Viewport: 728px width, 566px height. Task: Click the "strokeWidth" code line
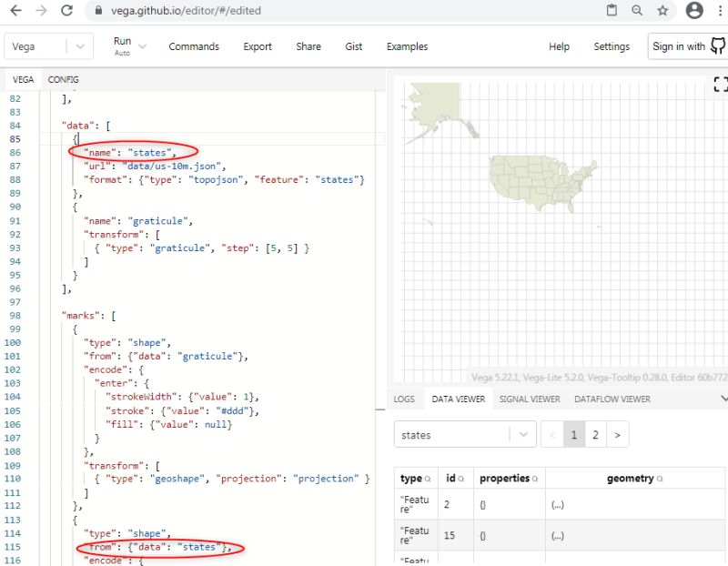click(x=182, y=397)
